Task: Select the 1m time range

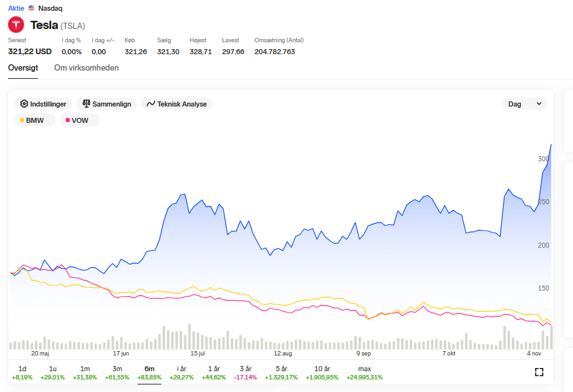Action: (84, 372)
